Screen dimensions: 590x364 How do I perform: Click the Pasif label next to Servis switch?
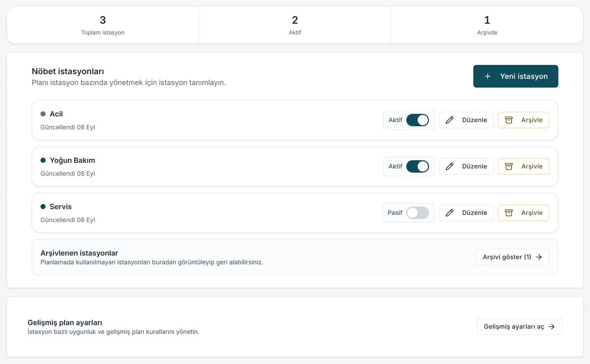pyautogui.click(x=395, y=213)
